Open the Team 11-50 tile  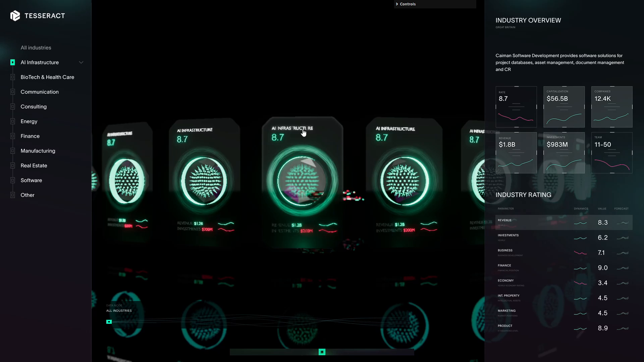coord(612,153)
